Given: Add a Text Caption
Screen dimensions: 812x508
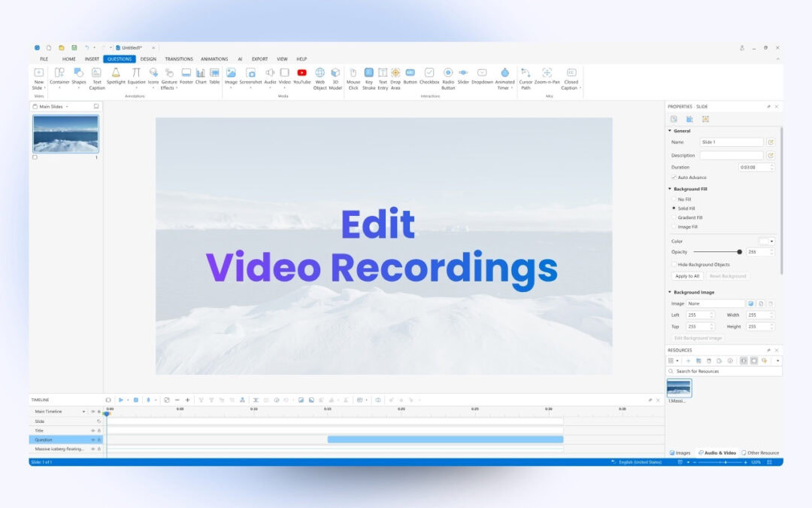Looking at the screenshot, I should pos(97,79).
